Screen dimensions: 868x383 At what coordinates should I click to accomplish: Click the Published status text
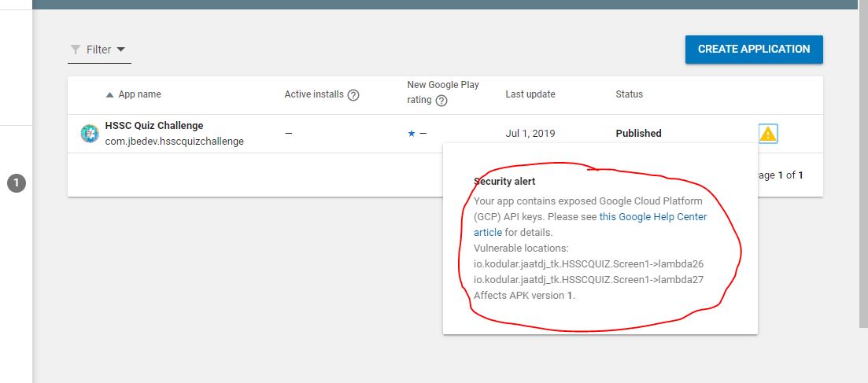(638, 134)
